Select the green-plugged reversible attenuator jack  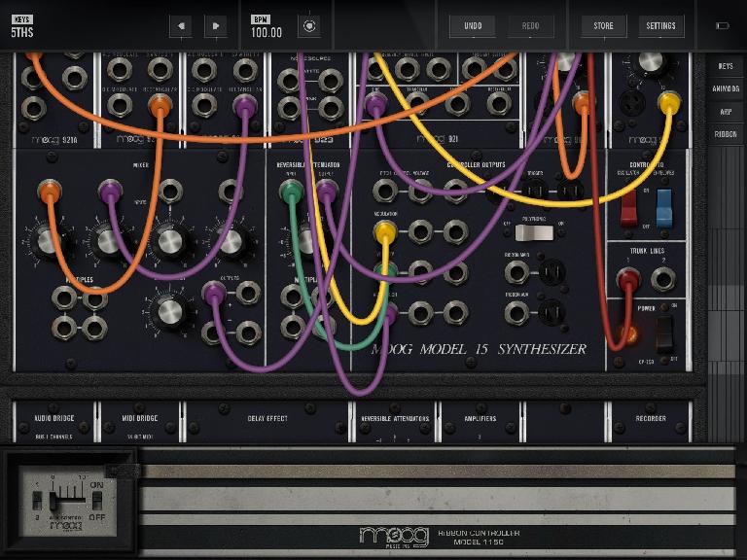pos(291,192)
